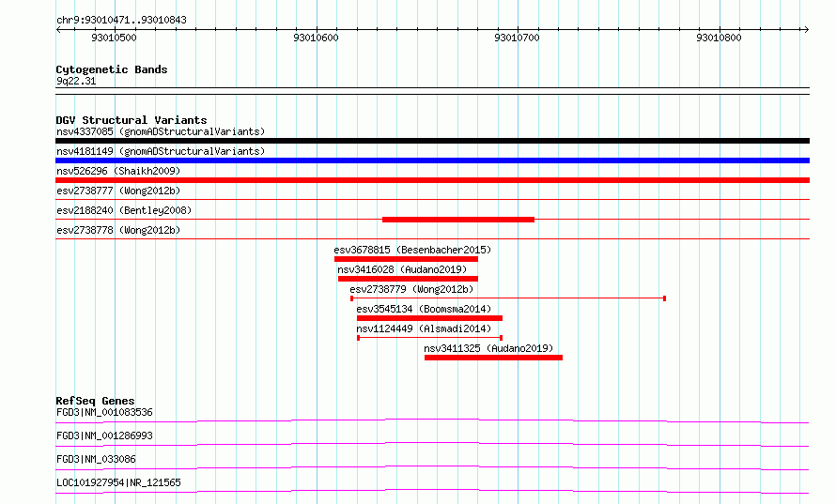836x504 pixels.
Task: Select the esv2738779 Wong2012b thin variant line
Action: pyautogui.click(x=508, y=298)
